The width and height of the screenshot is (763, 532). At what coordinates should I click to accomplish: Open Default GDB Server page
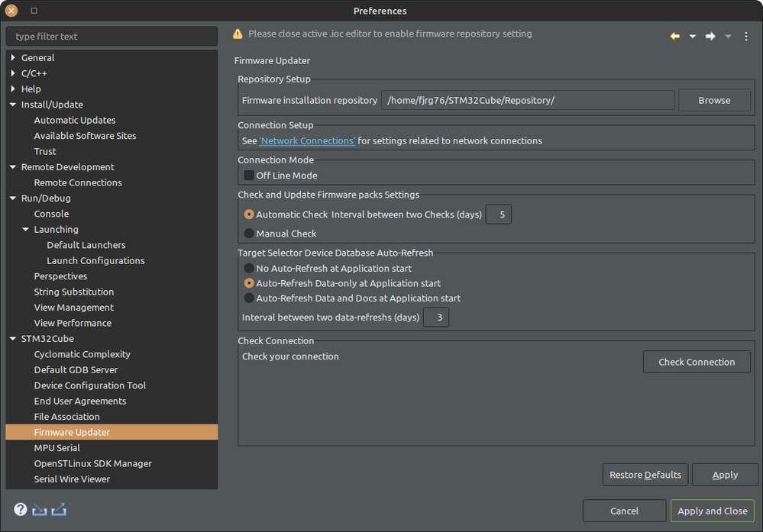coord(76,369)
